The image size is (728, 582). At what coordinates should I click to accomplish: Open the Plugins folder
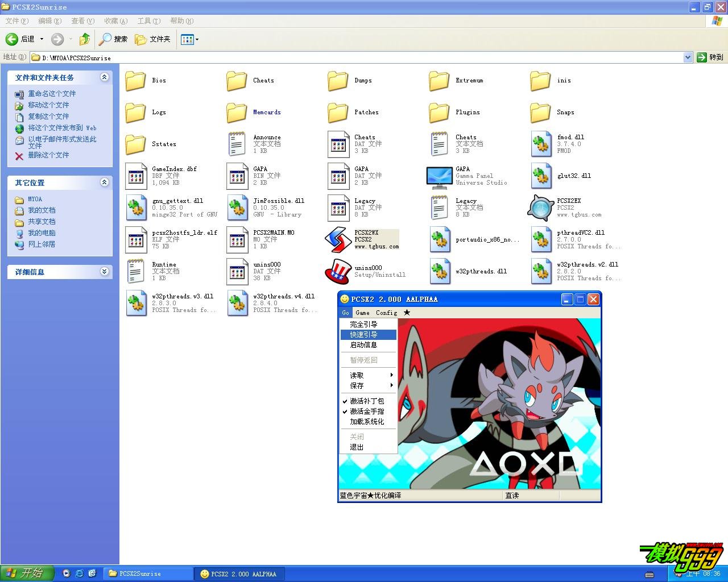click(439, 112)
